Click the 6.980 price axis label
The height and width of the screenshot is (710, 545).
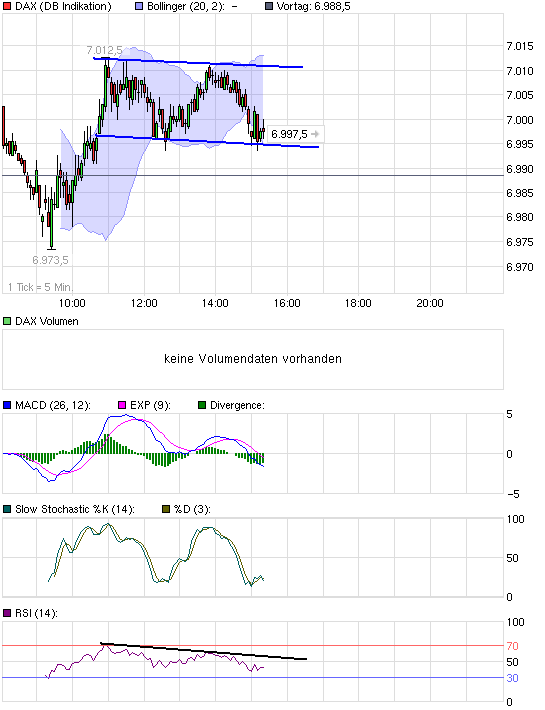click(x=520, y=217)
